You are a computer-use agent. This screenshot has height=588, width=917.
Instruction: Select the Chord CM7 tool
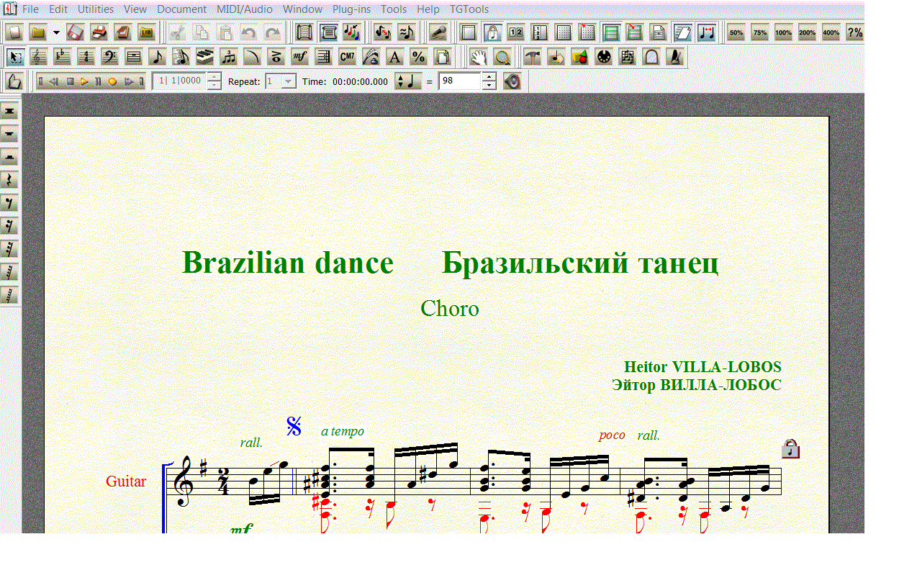click(x=348, y=57)
